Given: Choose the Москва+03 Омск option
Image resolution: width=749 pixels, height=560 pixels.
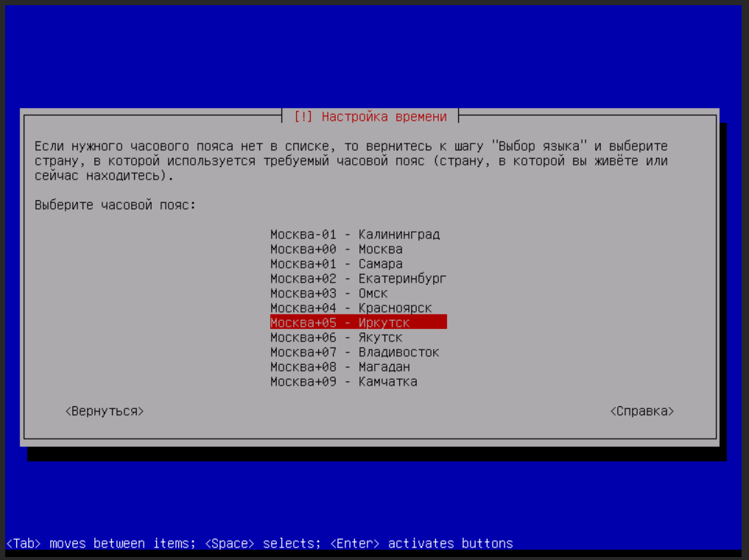Looking at the screenshot, I should pyautogui.click(x=328, y=294).
